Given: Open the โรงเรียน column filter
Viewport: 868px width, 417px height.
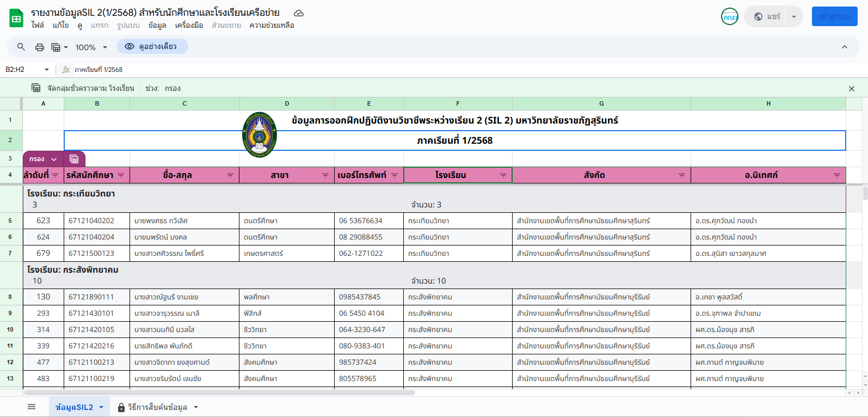Looking at the screenshot, I should [503, 175].
